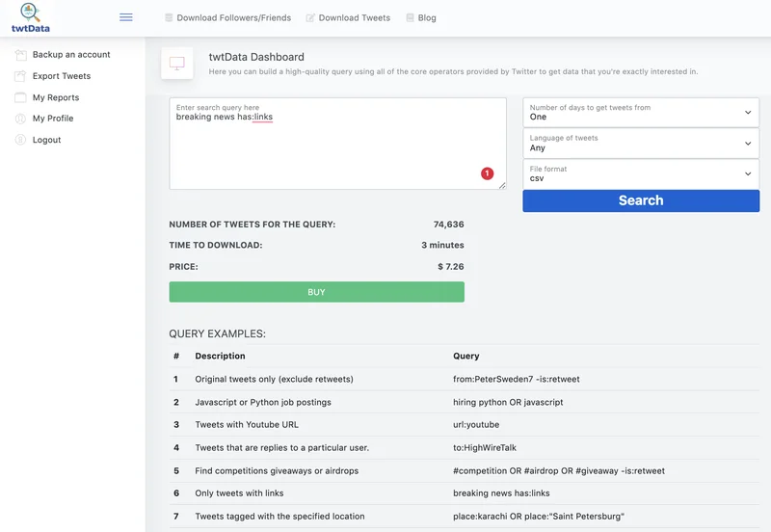Open Download Followers/Friends page
This screenshot has width=771, height=532.
[233, 17]
